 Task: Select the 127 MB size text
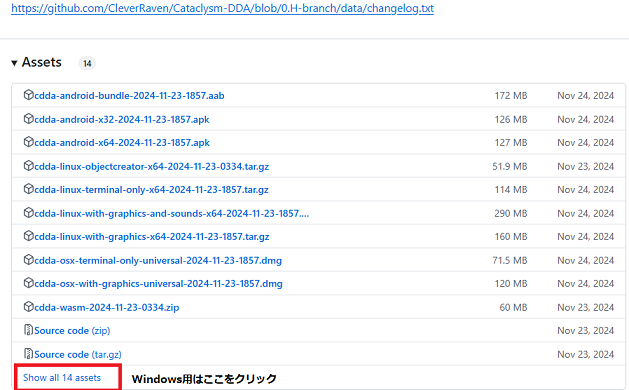511,142
